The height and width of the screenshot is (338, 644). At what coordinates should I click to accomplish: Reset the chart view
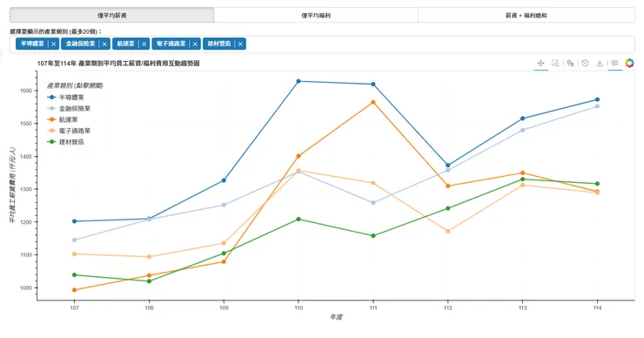coord(586,63)
